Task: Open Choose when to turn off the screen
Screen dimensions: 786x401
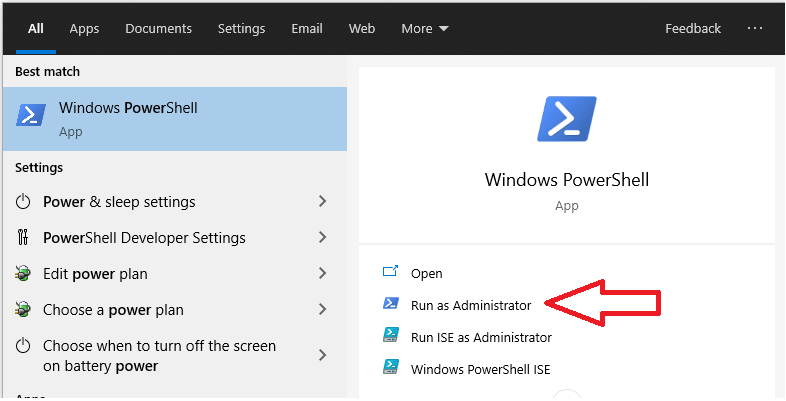Action: point(175,355)
